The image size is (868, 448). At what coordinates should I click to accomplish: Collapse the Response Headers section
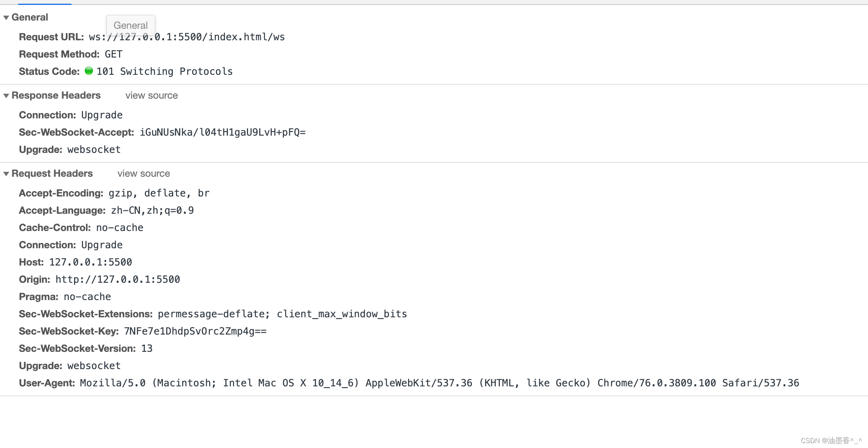(x=6, y=95)
